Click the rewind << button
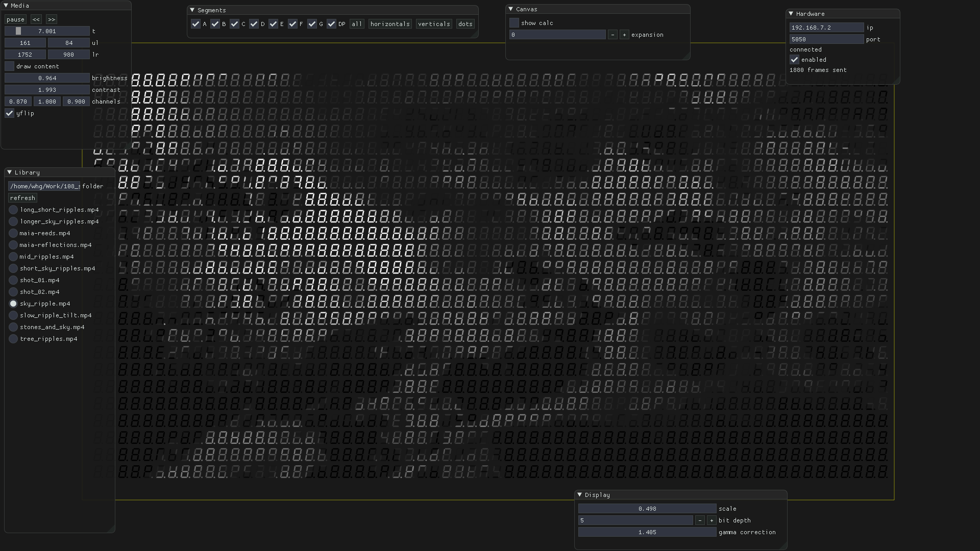Screen dimensions: 980x551 (36, 19)
